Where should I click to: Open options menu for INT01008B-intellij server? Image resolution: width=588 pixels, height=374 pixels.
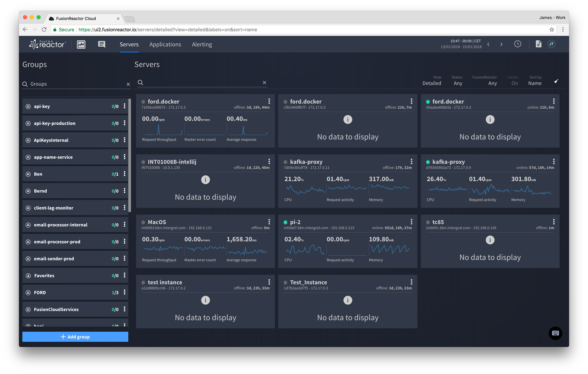(x=269, y=161)
